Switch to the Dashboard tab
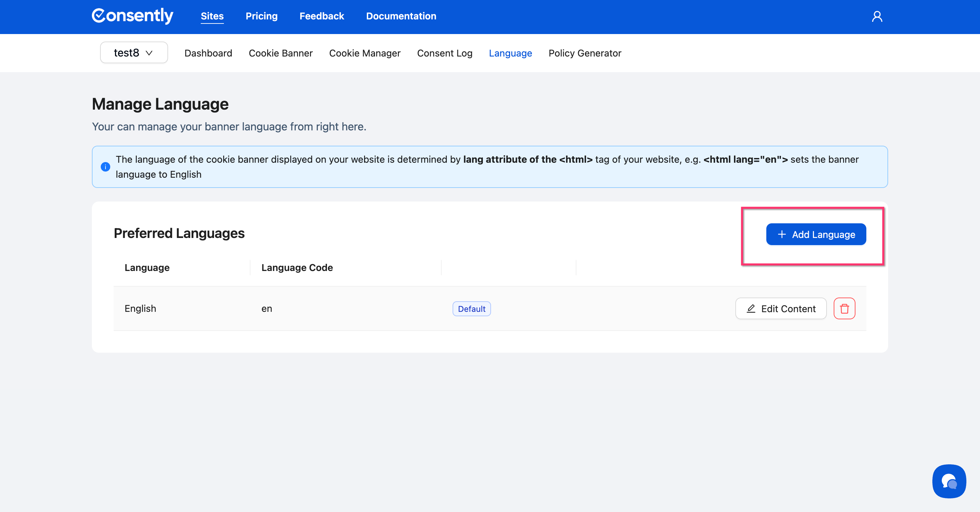This screenshot has height=512, width=980. [x=208, y=53]
